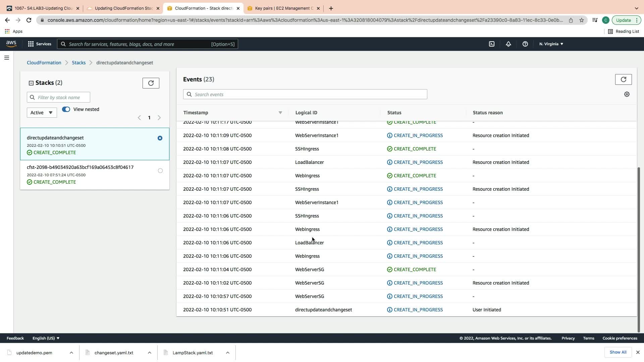644x362 pixels.
Task: Select the cfst-2098 stack radio button
Action: 160,171
